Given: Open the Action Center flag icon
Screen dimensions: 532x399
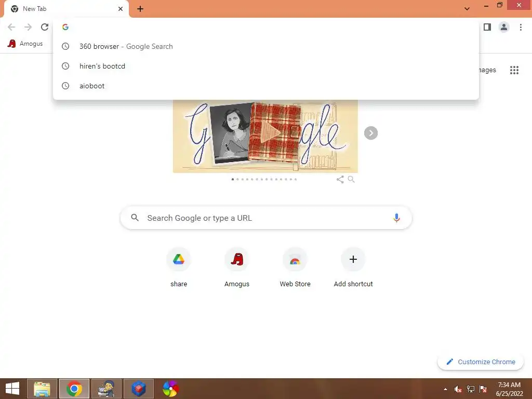Looking at the screenshot, I should tap(483, 389).
